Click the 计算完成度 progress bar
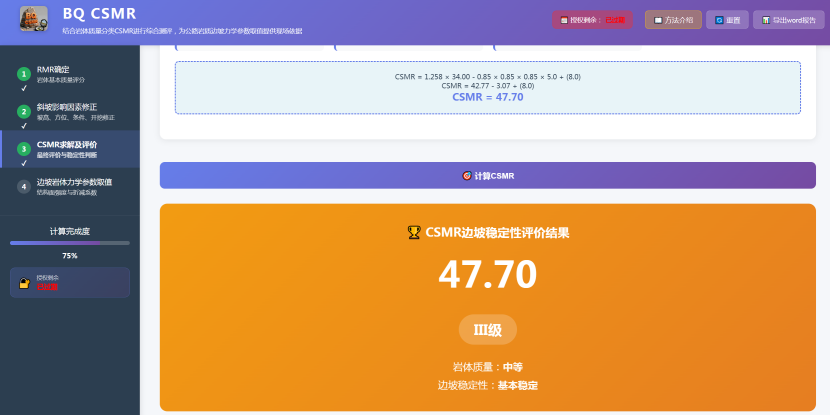The width and height of the screenshot is (831, 415). point(70,243)
